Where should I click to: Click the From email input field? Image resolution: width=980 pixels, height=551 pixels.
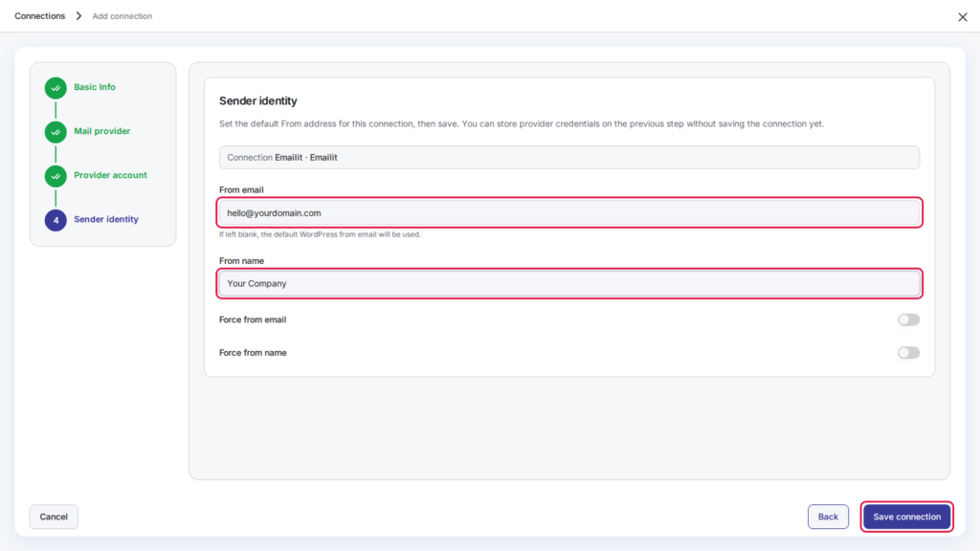(x=569, y=213)
